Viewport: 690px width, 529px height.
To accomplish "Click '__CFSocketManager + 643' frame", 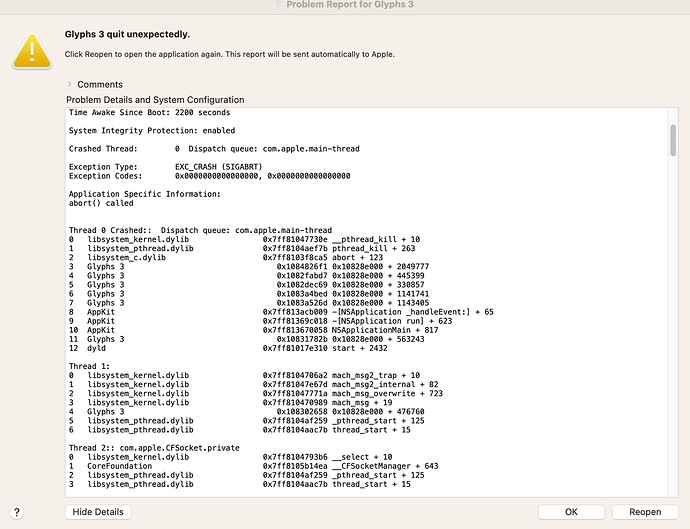I will [253, 466].
